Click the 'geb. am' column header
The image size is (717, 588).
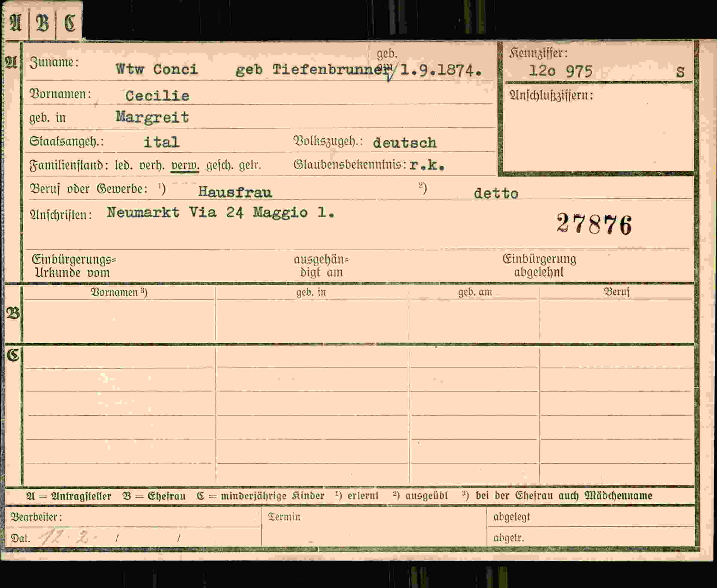click(x=475, y=292)
